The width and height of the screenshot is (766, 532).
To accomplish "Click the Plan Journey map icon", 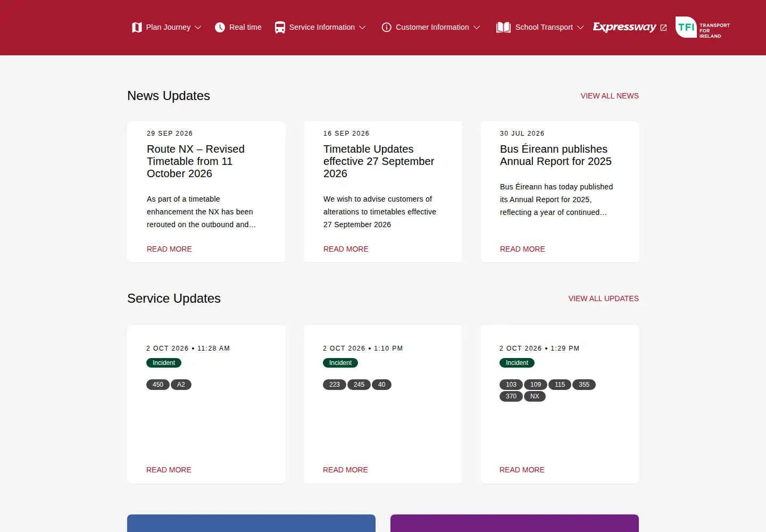I will click(x=137, y=27).
